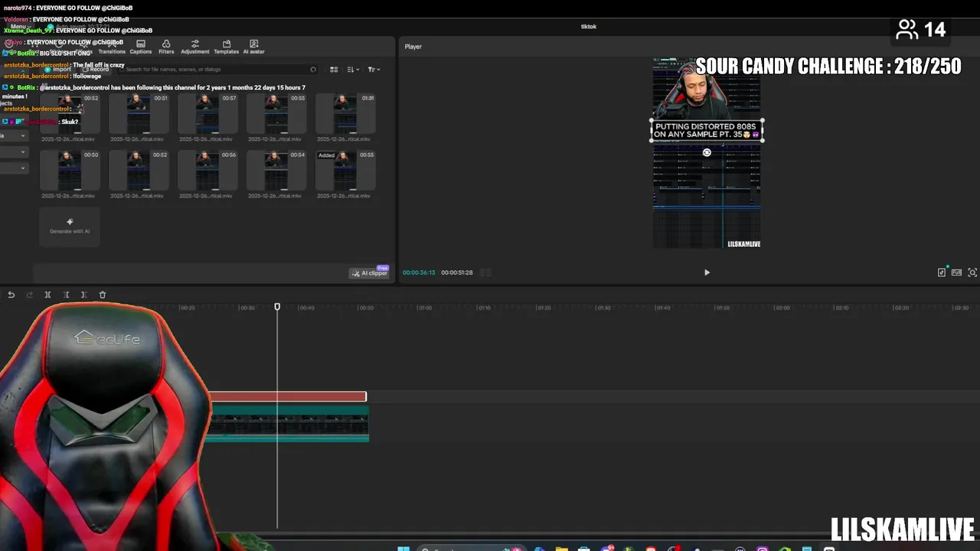Jump to 00:40 on timeline ruler

click(x=306, y=308)
